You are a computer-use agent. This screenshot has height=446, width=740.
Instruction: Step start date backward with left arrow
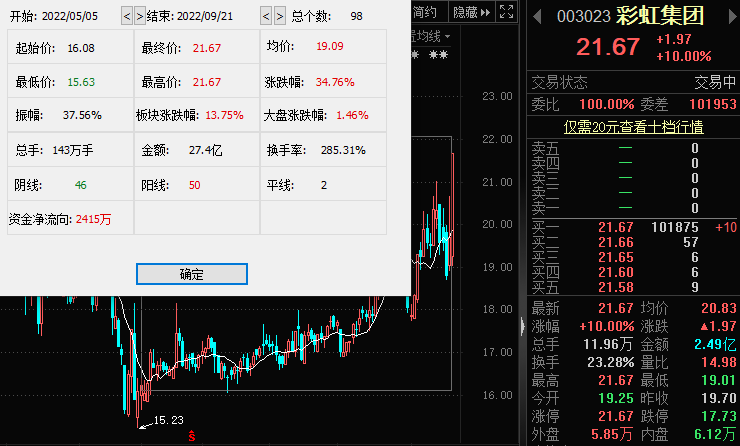(126, 17)
